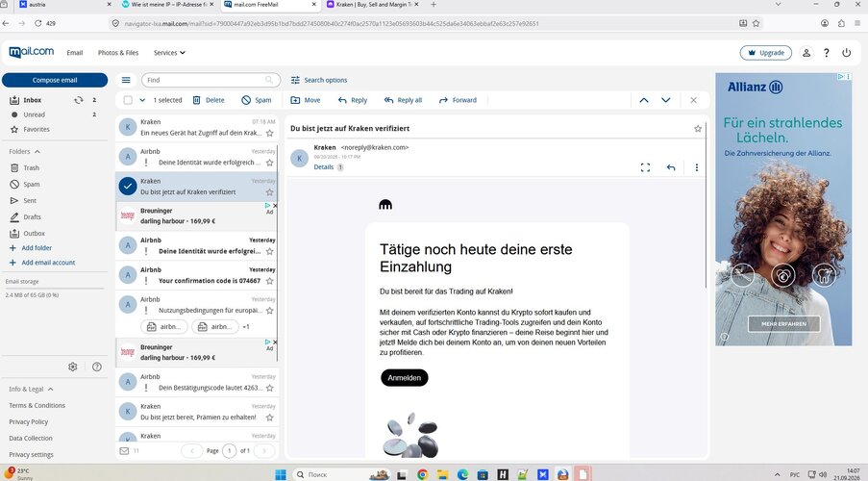Open more actions three-dot menu
The width and height of the screenshot is (868, 481).
(x=696, y=167)
